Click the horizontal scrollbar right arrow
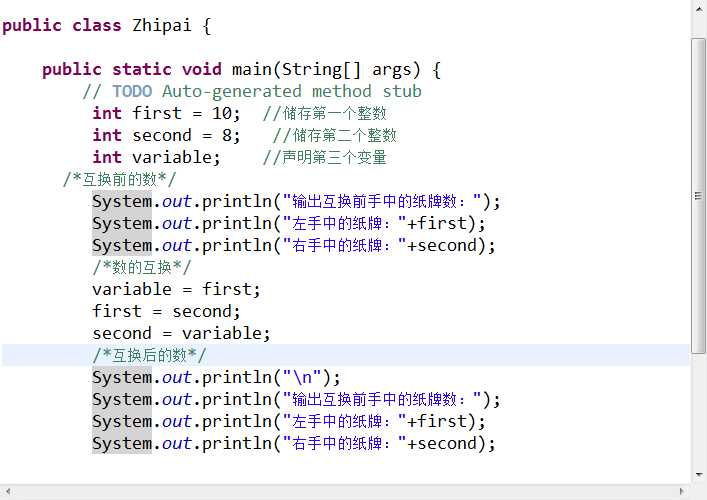The image size is (707, 500). tap(682, 491)
